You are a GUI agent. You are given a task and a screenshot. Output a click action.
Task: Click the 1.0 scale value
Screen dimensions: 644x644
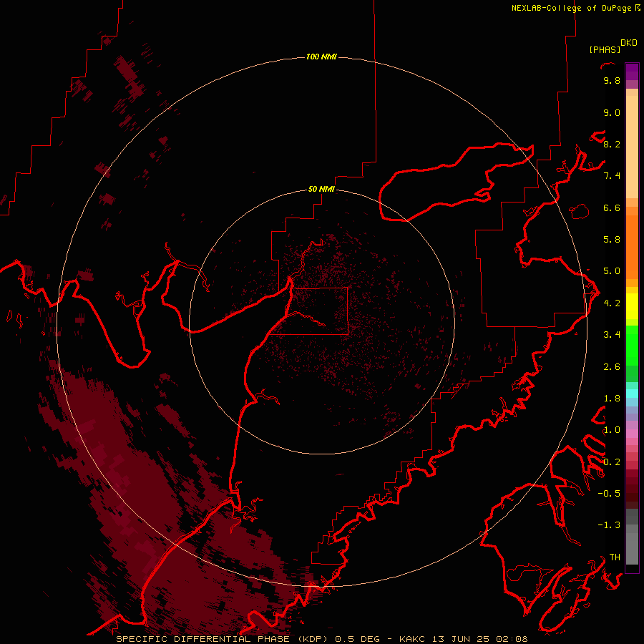click(x=612, y=430)
